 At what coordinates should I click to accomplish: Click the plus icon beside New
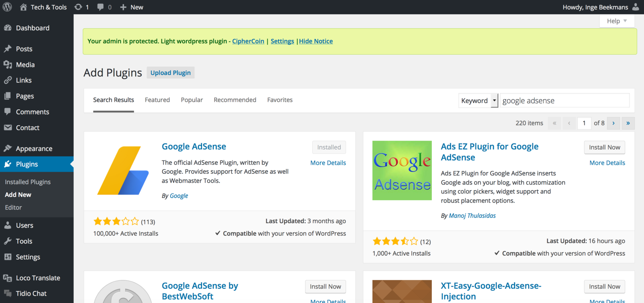pos(123,7)
